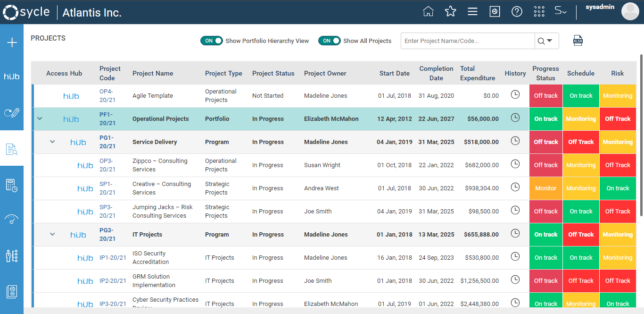Click the plus icon in sidebar
The image size is (644, 314).
coord(12,43)
